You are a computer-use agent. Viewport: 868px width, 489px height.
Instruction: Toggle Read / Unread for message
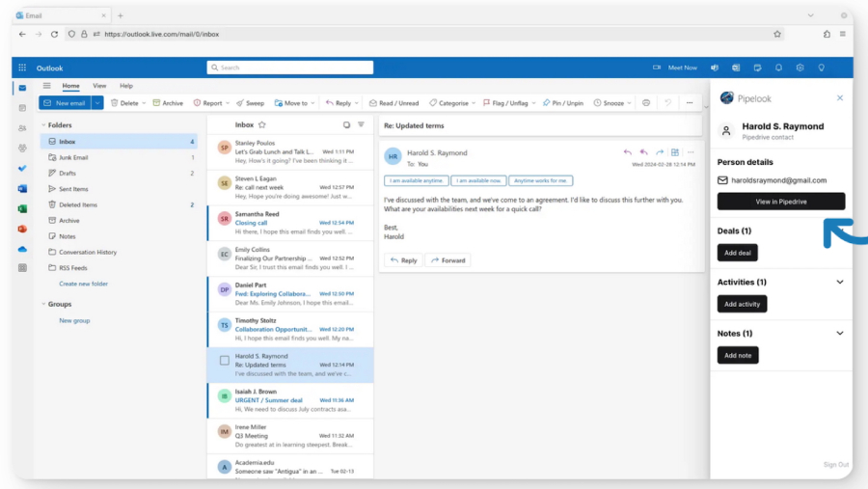pos(393,103)
